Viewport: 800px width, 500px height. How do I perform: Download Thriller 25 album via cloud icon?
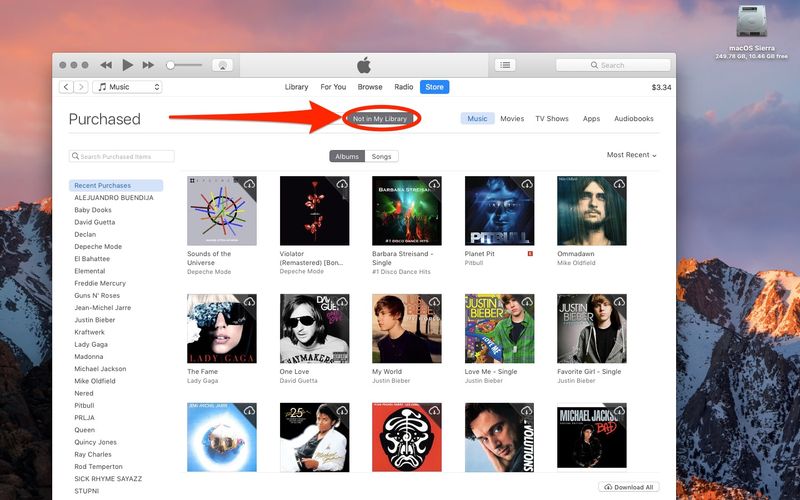tap(342, 410)
